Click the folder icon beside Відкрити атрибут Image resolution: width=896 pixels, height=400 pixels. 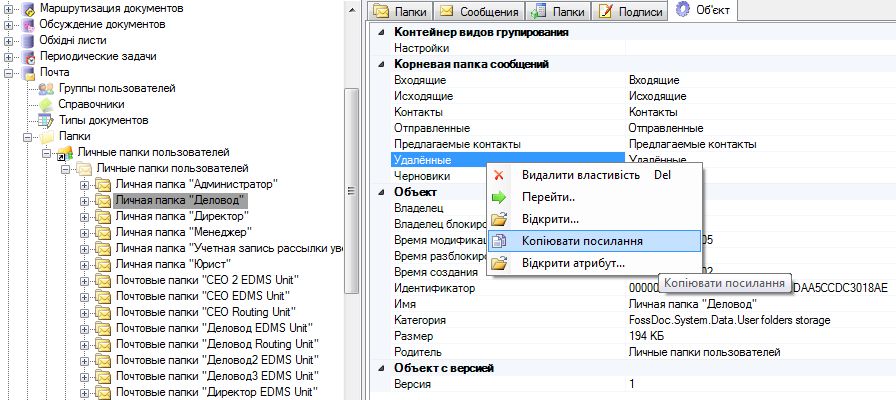click(x=500, y=263)
